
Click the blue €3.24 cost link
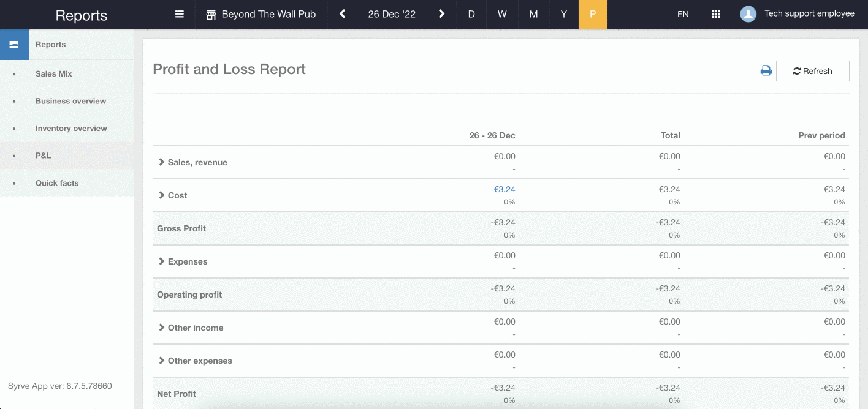504,190
